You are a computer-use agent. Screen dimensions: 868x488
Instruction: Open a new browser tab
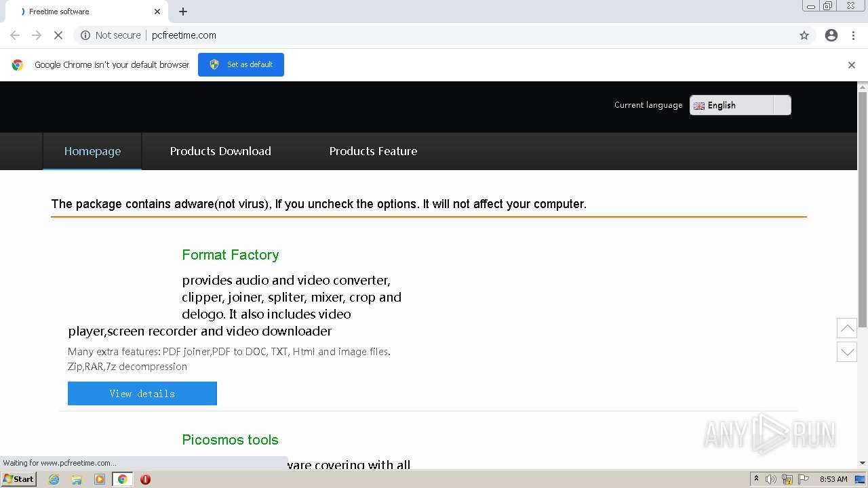click(x=183, y=12)
